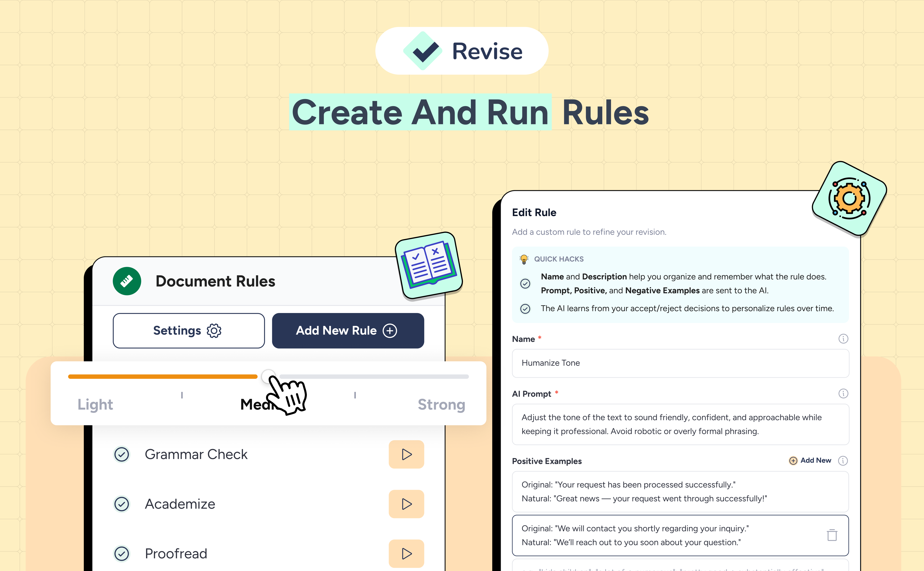Run the Academize rule
The width and height of the screenshot is (924, 571).
(x=406, y=504)
